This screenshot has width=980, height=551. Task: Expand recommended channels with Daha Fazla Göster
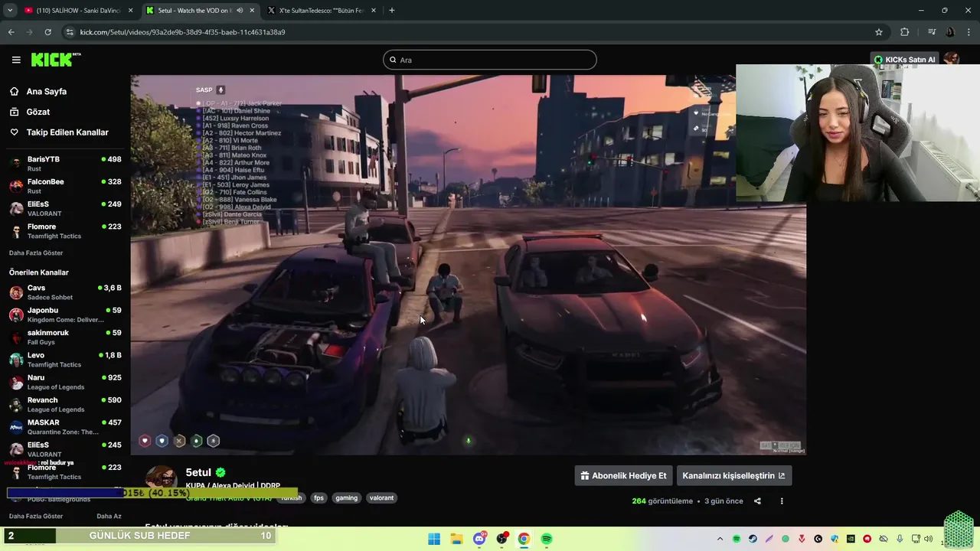(x=36, y=516)
